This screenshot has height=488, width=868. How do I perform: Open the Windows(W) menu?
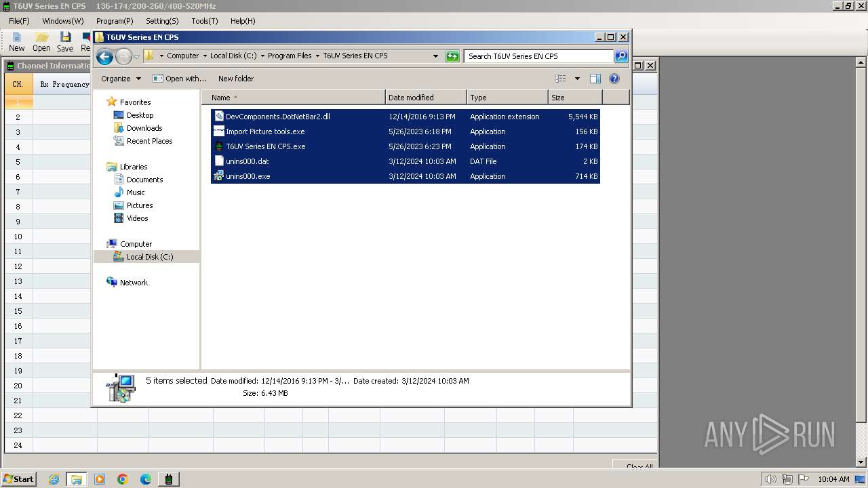pyautogui.click(x=63, y=21)
